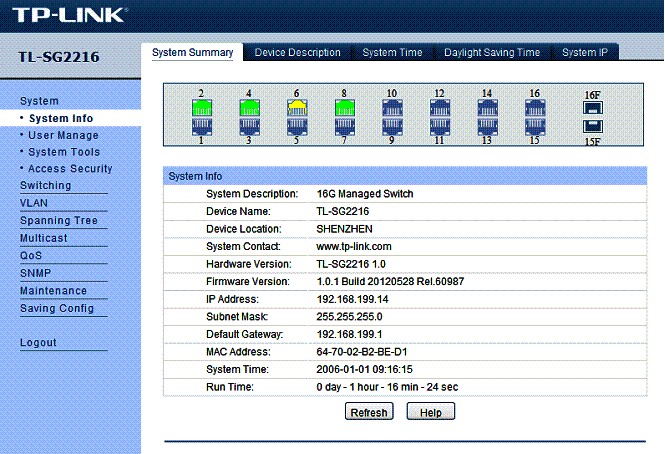Click the TP-LINK logo
The width and height of the screenshot is (665, 454).
(x=70, y=15)
